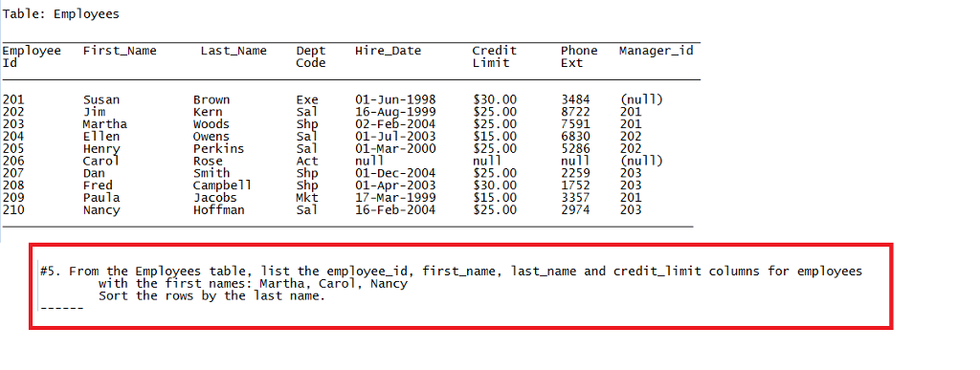Click the 'Table: Employees' heading
The image size is (980, 370).
point(60,13)
